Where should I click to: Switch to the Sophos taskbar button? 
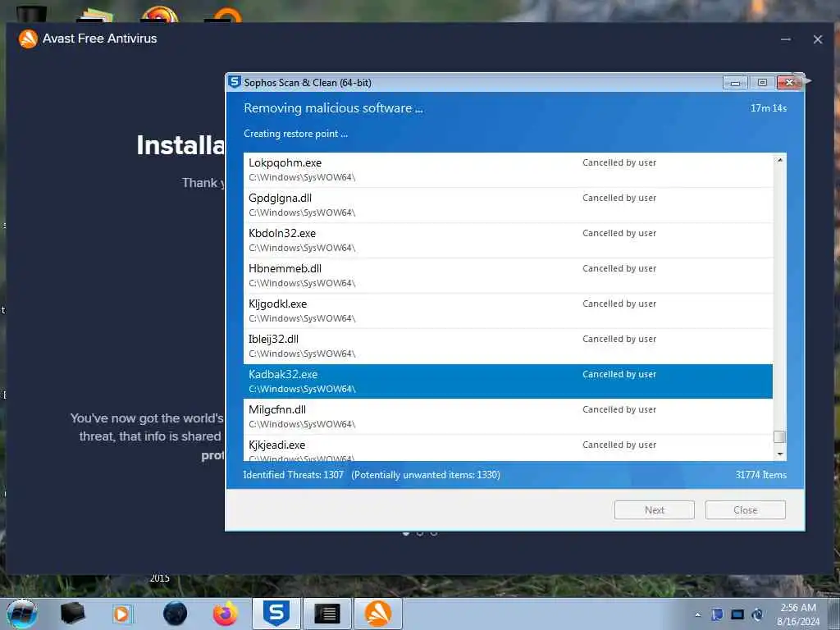tap(276, 614)
